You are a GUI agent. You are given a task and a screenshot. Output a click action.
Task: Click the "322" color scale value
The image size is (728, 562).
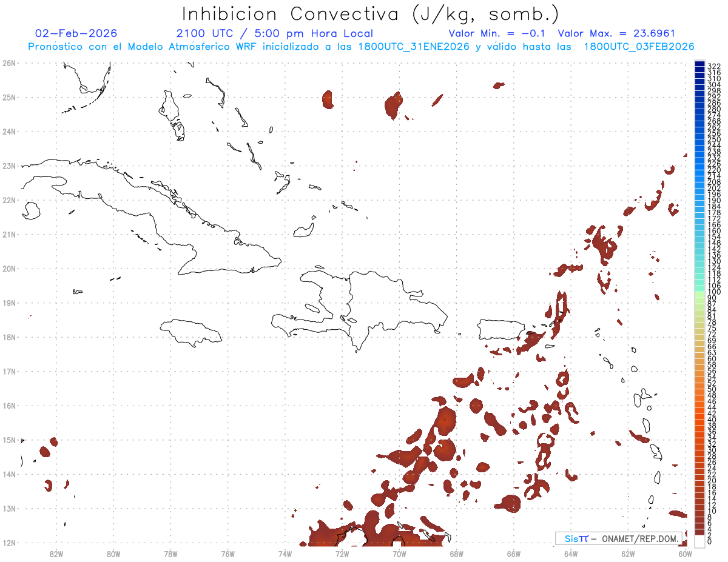tap(714, 66)
